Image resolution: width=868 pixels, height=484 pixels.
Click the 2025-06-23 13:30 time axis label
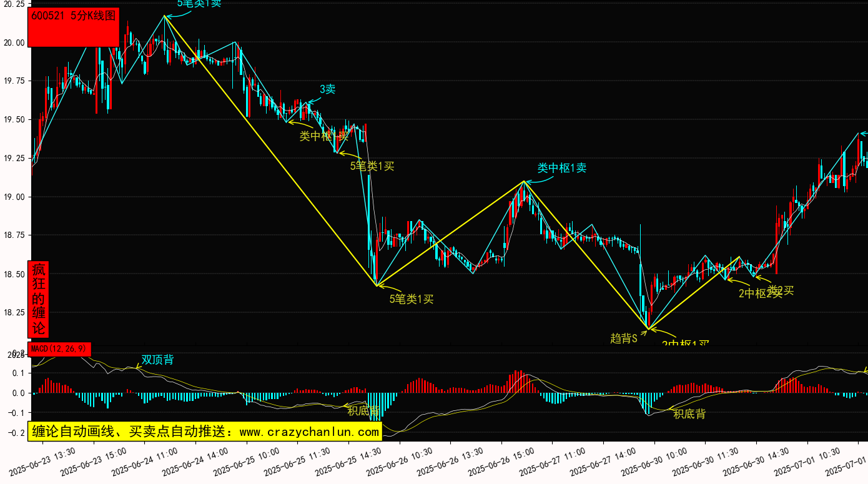(x=42, y=461)
